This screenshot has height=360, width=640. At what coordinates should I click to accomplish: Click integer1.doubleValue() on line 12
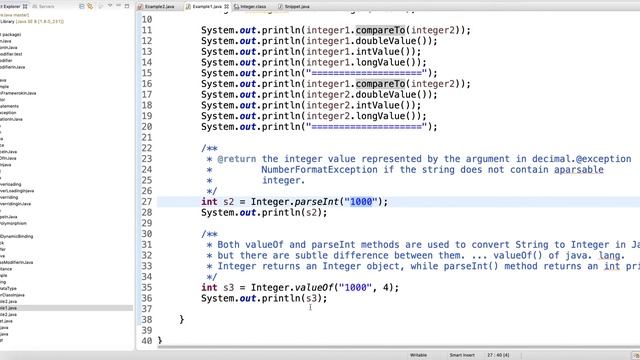coord(369,41)
